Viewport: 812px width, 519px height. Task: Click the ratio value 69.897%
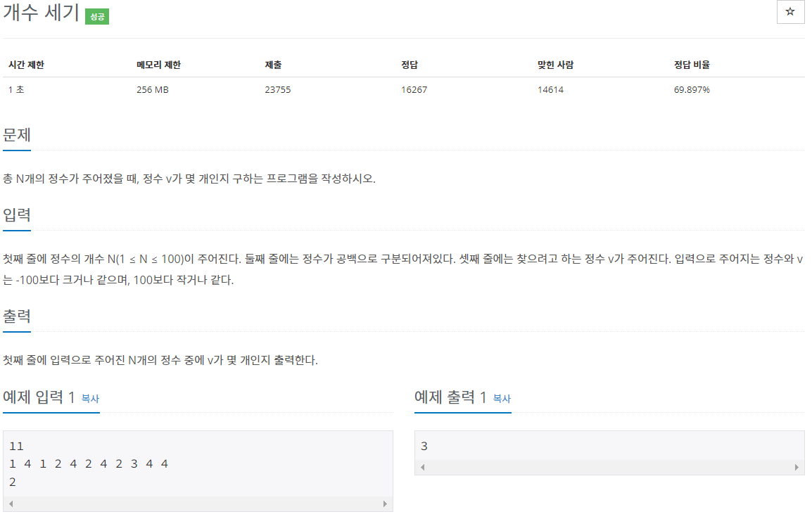692,89
